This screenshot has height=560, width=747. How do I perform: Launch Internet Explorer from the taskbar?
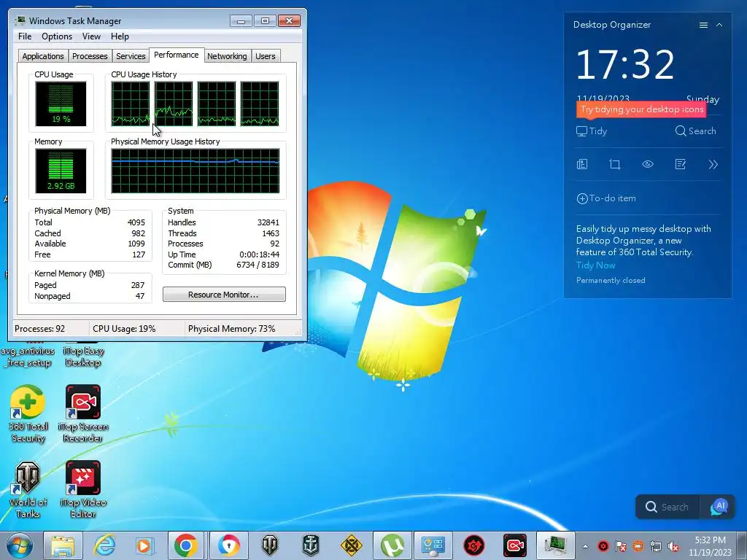click(104, 545)
